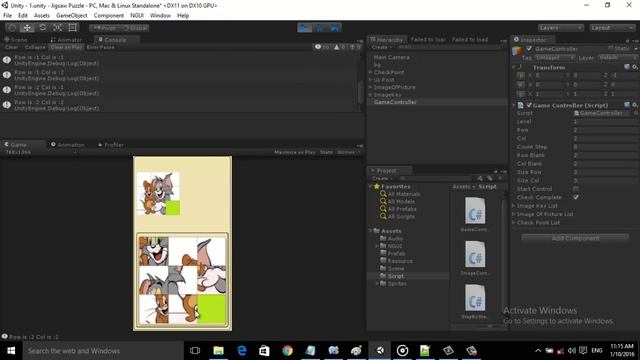This screenshot has height=360, width=640.
Task: Open the Layers dropdown
Action: point(560,28)
